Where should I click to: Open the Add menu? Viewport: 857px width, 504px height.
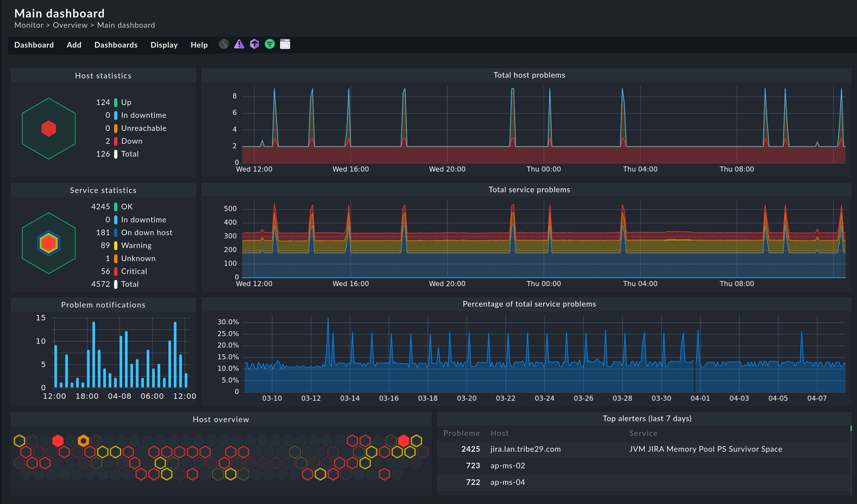74,45
